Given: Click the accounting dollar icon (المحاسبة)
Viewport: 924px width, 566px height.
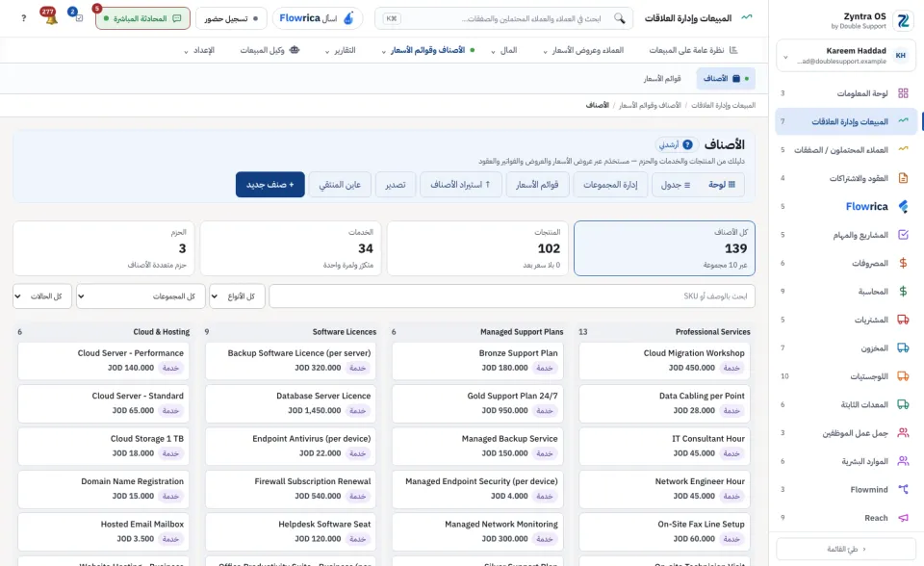Looking at the screenshot, I should [903, 292].
